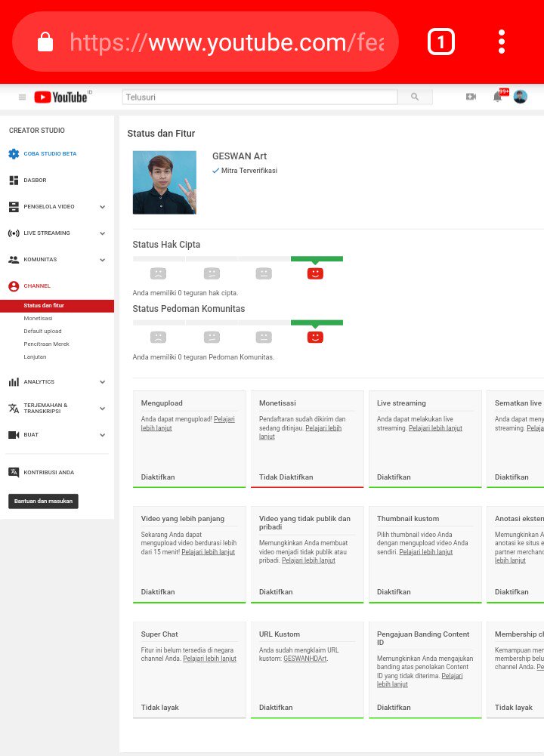This screenshot has height=756, width=544.
Task: Click the Anda memiliki 0 teguran hak cipta text
Action: [x=185, y=293]
